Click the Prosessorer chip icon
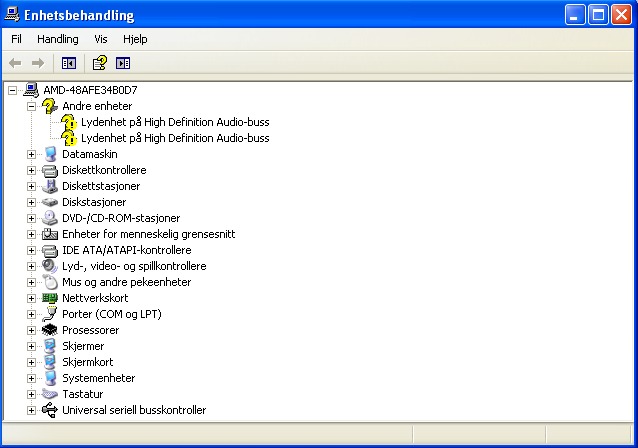Screen dimensions: 638x448 50,330
